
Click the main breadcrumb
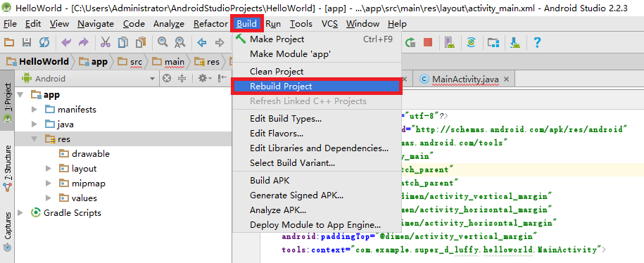(x=168, y=62)
